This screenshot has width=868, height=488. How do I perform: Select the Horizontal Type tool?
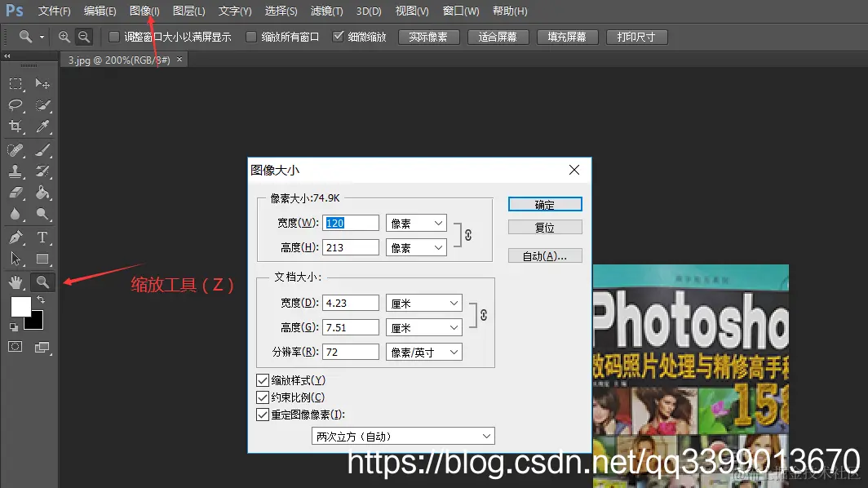tap(42, 236)
